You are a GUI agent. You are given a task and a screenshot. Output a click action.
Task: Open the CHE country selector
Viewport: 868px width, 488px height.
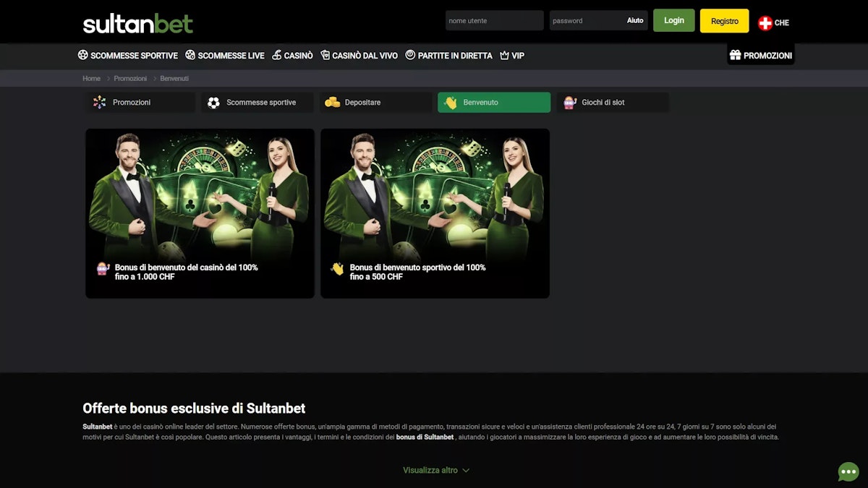pyautogui.click(x=773, y=22)
